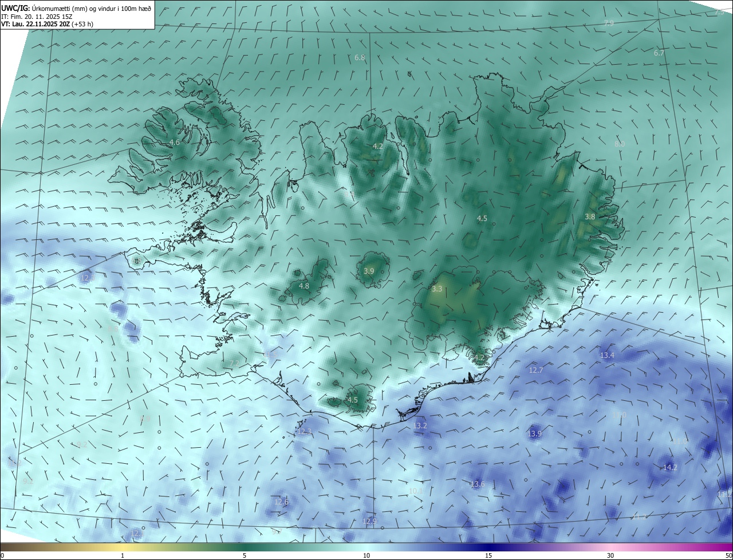
Task: Click the 14.2 value in the southeast ocean
Action: coord(670,467)
